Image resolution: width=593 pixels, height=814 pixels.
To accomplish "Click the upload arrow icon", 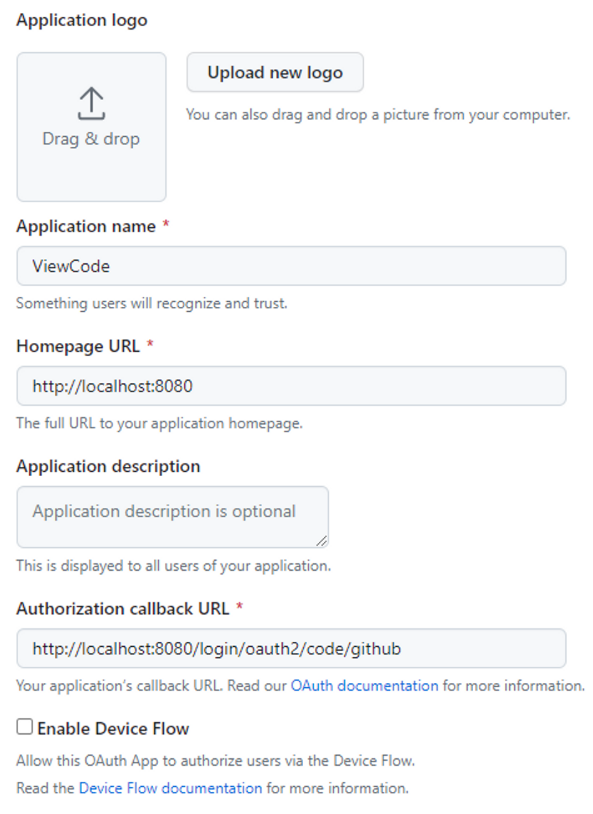I will pos(91,103).
